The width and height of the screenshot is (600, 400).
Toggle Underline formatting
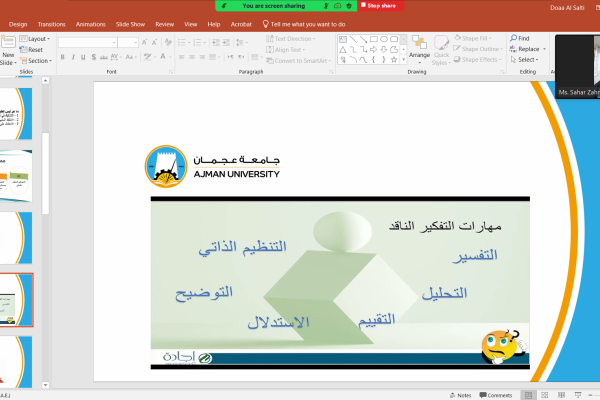[83, 57]
